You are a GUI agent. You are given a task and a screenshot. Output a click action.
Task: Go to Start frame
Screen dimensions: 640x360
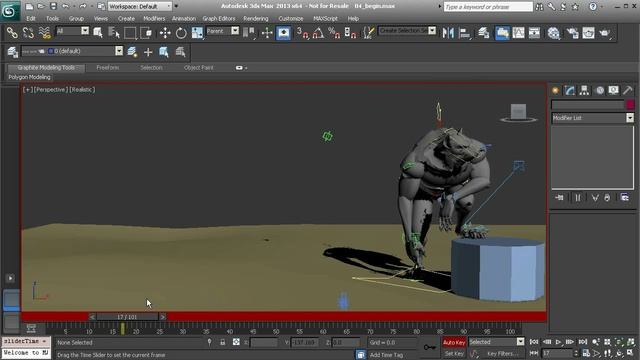coord(534,342)
